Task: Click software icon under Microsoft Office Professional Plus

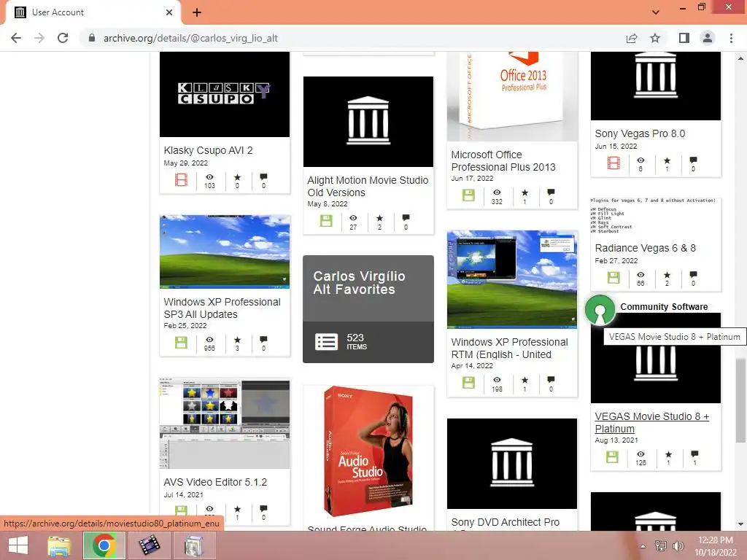Action: click(x=468, y=195)
